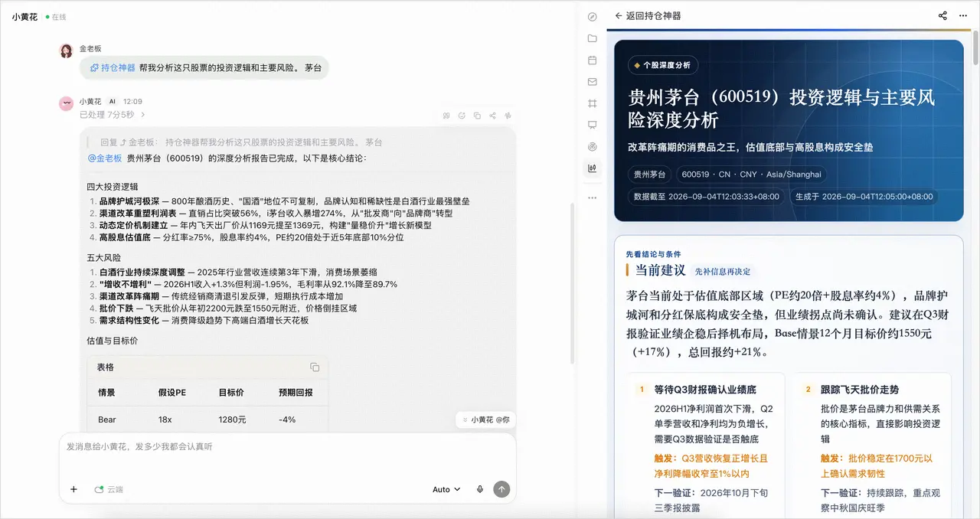
Task: Select the 18x table cell
Action: click(165, 419)
